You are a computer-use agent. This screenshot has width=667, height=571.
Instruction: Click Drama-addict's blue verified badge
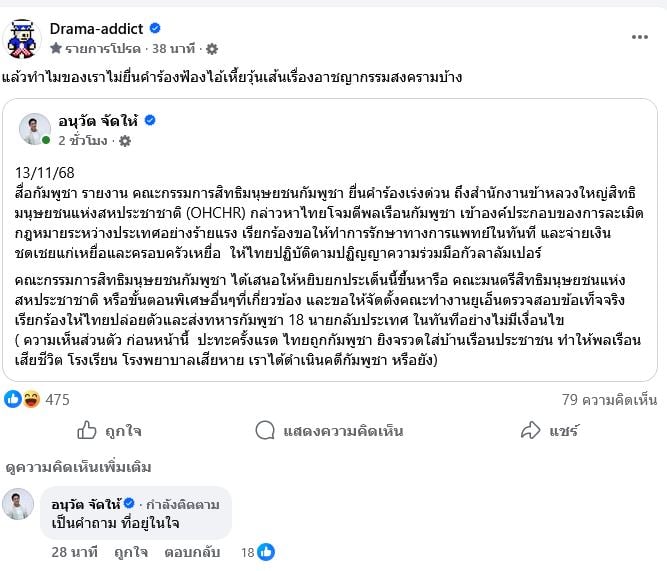155,28
